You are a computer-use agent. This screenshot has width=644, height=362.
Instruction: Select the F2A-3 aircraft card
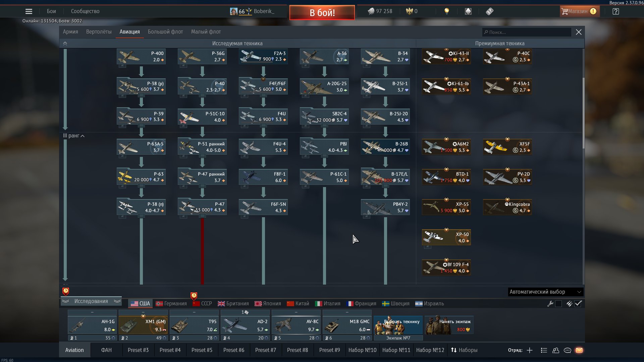(263, 56)
